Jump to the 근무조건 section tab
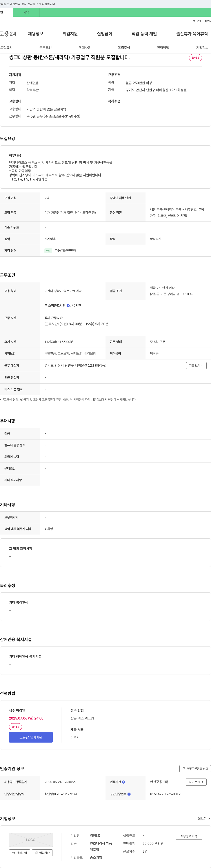This screenshot has height=868, width=211. click(x=45, y=48)
